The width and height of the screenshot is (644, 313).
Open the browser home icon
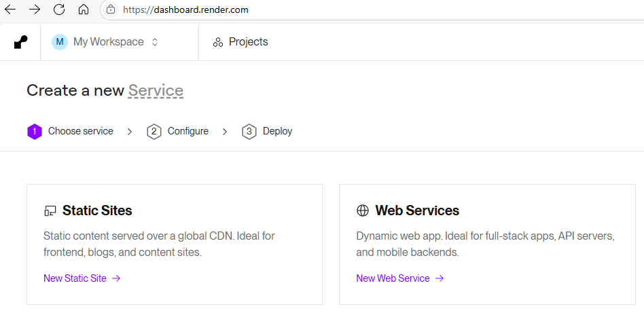(84, 10)
